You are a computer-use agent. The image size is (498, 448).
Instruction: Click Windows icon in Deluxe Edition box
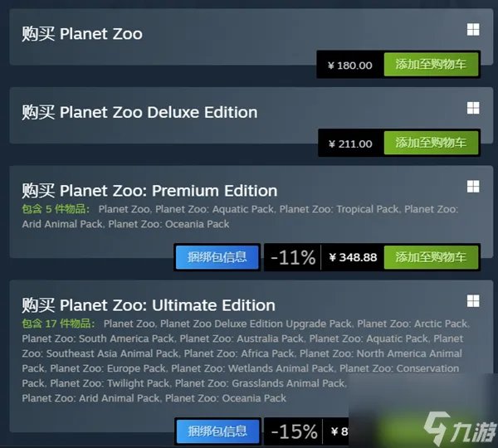click(x=473, y=109)
